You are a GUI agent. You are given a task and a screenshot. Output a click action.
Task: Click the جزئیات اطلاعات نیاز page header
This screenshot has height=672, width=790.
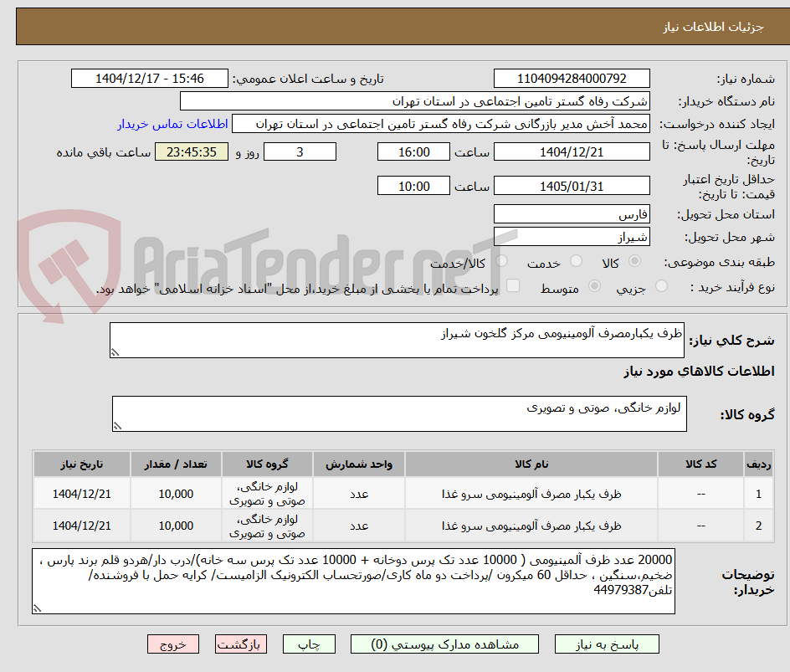pyautogui.click(x=713, y=27)
